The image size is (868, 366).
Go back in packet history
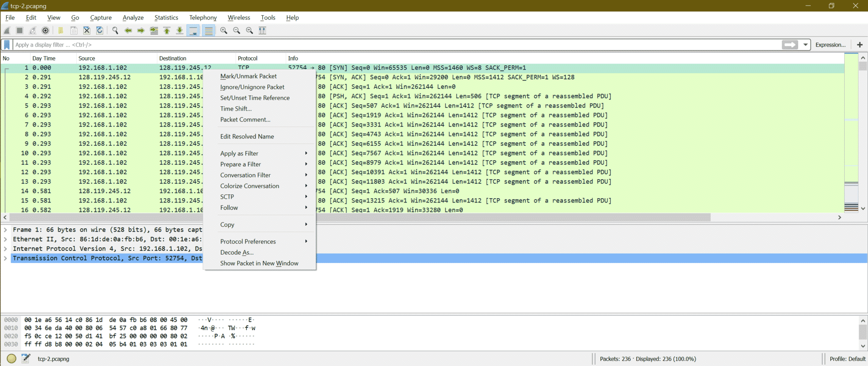point(128,30)
